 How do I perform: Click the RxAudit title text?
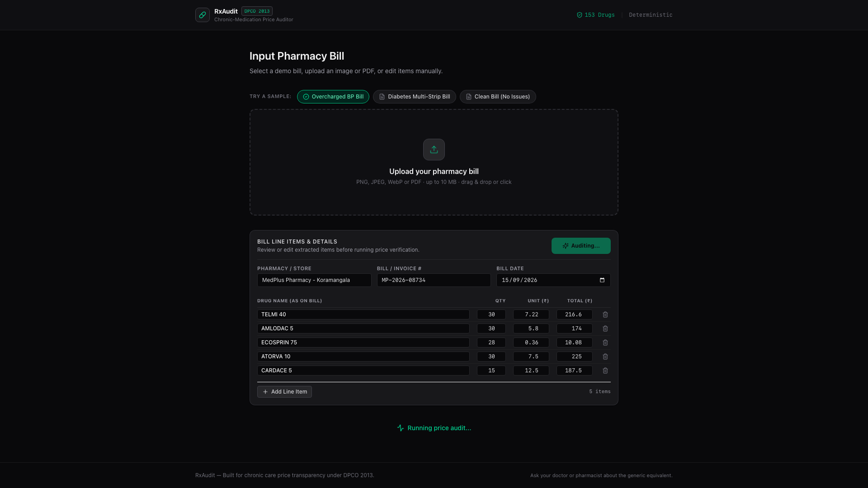coord(226,11)
